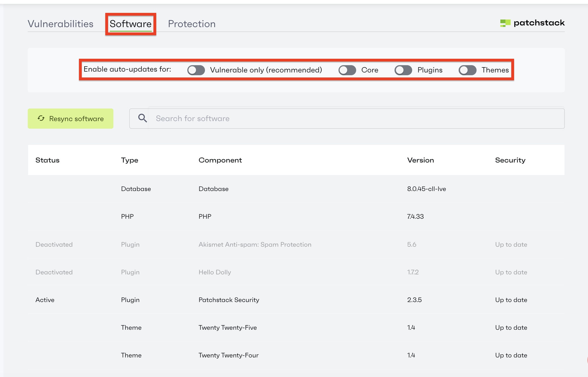The width and height of the screenshot is (588, 377).
Task: Toggle Core auto-updates switch
Action: pos(347,70)
